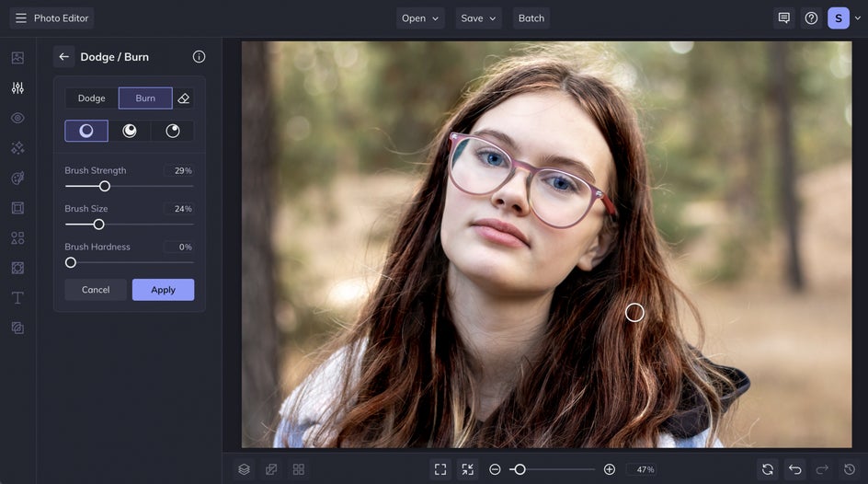Open the Text tool in the sidebar

17,298
